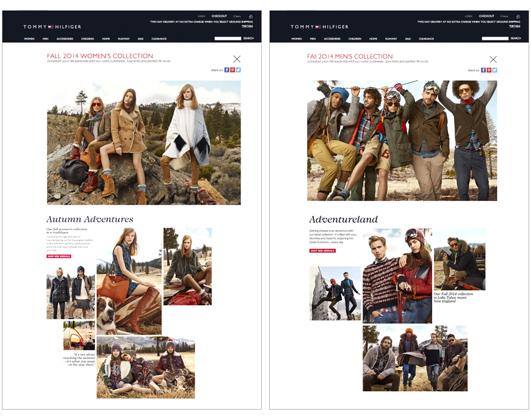Click Shop New Arrivals under Autumn Adventures

[59, 256]
